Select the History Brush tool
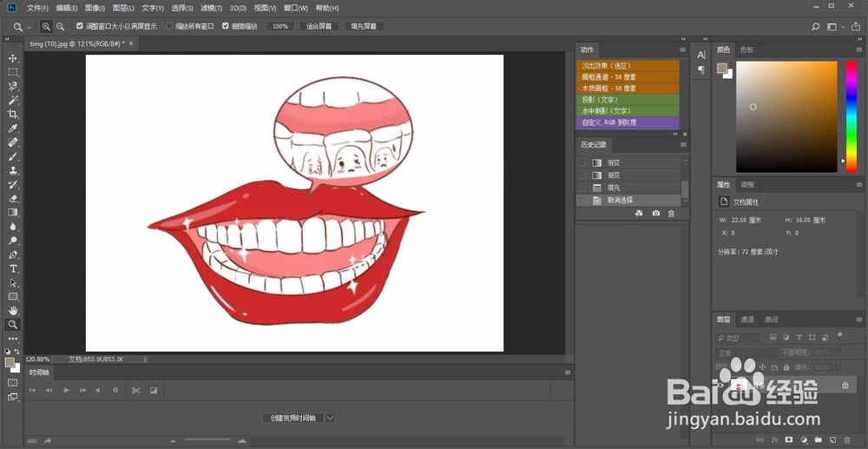Screen dimensions: 868x449 (13, 184)
